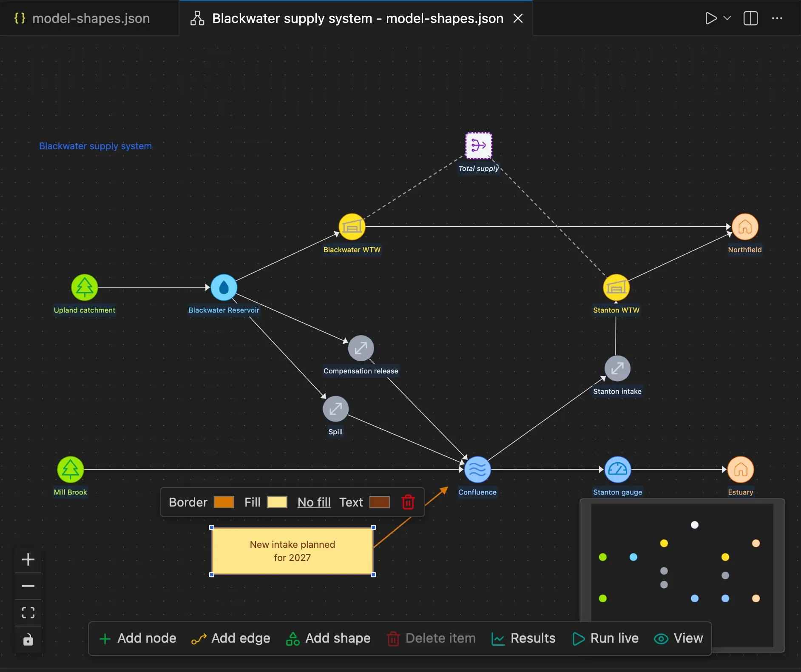Open the more actions ellipsis menu
The height and width of the screenshot is (672, 801).
pos(777,18)
